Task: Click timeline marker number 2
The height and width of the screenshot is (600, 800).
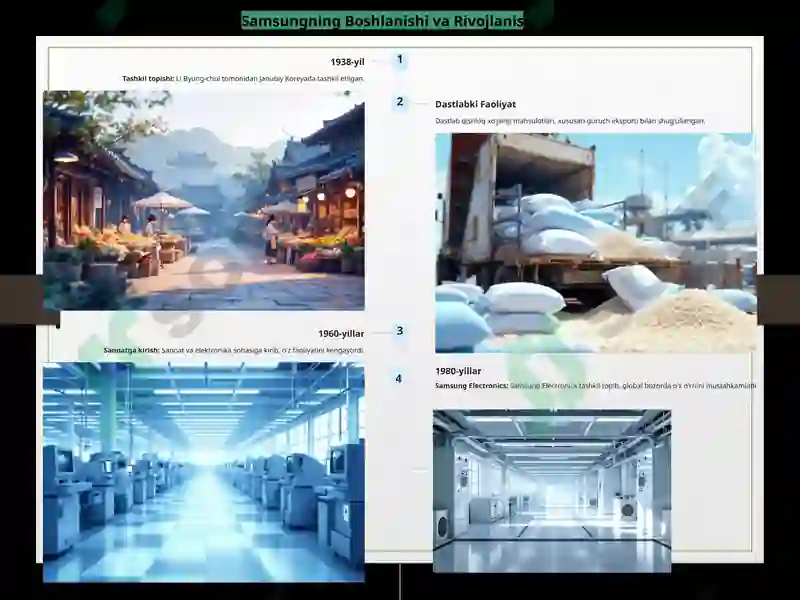Action: coord(399,102)
